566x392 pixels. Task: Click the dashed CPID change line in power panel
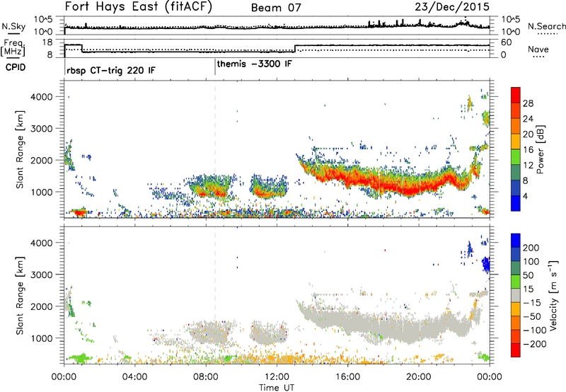[x=215, y=149]
